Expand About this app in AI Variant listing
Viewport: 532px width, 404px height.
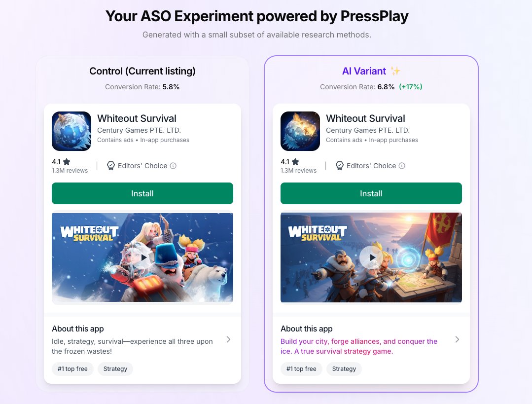point(457,339)
